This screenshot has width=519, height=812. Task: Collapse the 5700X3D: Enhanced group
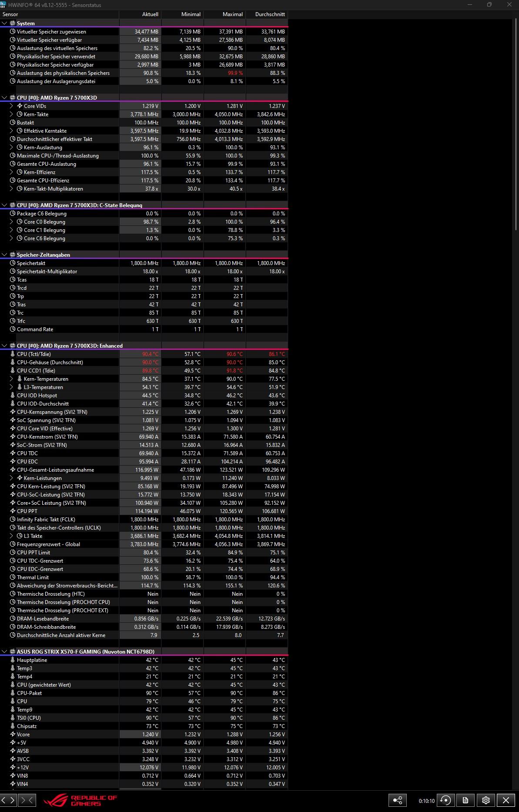coord(4,346)
